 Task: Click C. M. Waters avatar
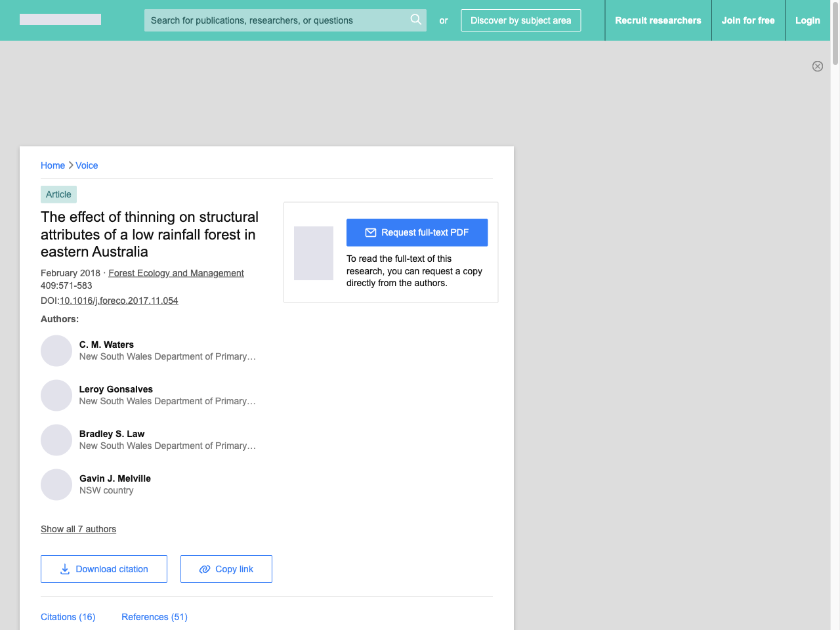(x=56, y=351)
